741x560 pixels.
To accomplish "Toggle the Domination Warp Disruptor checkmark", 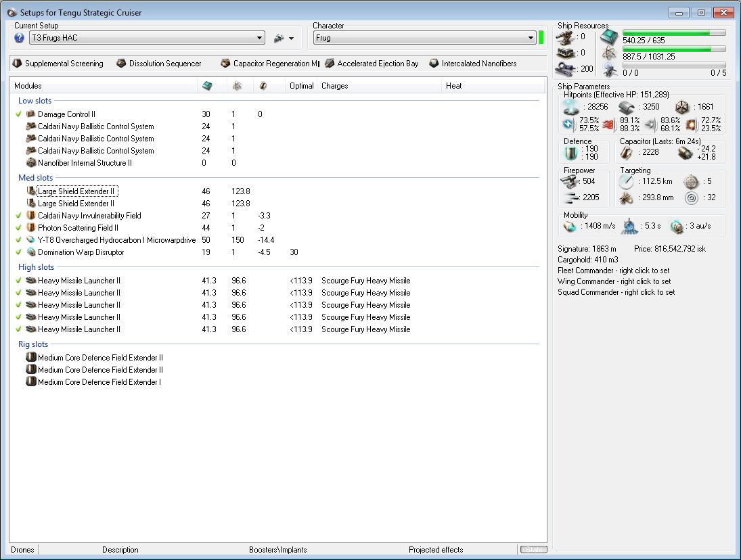I will pos(18,252).
